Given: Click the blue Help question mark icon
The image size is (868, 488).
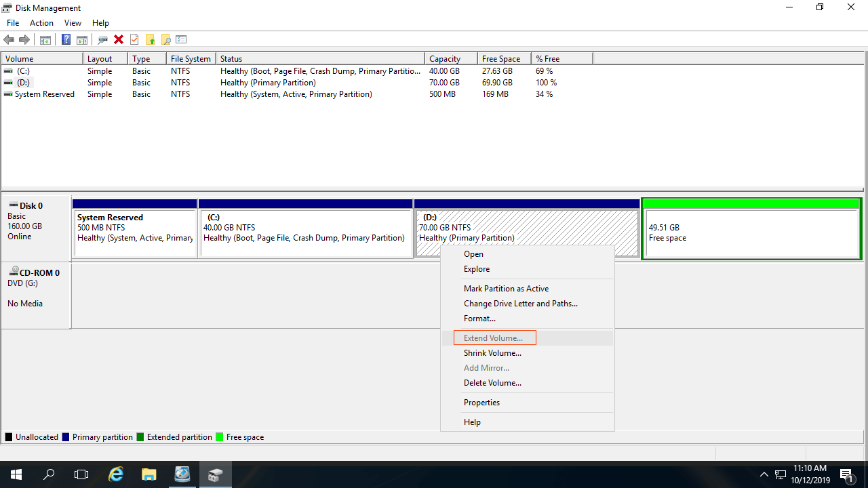Looking at the screenshot, I should tap(66, 39).
